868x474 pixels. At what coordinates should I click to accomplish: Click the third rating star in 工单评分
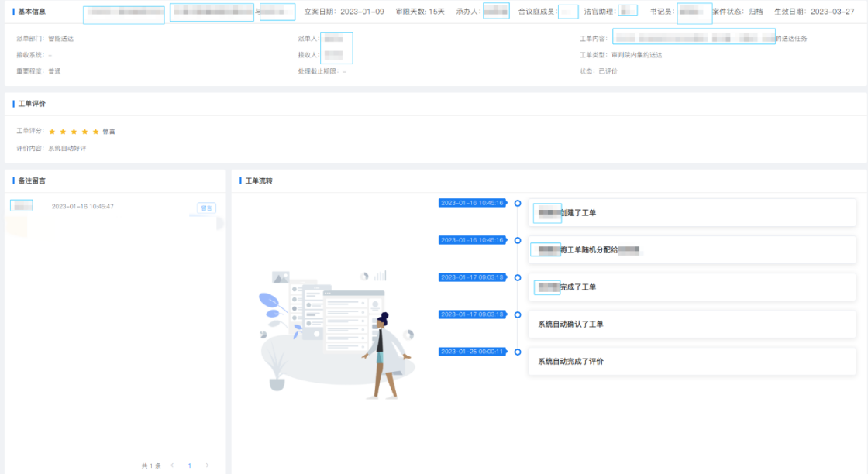(x=74, y=132)
